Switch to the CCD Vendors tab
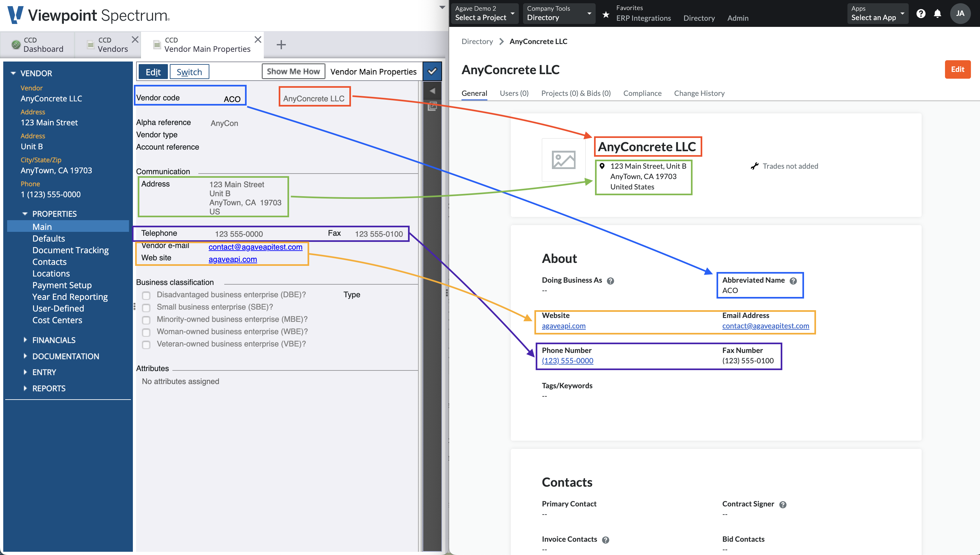980x555 pixels. click(x=108, y=45)
